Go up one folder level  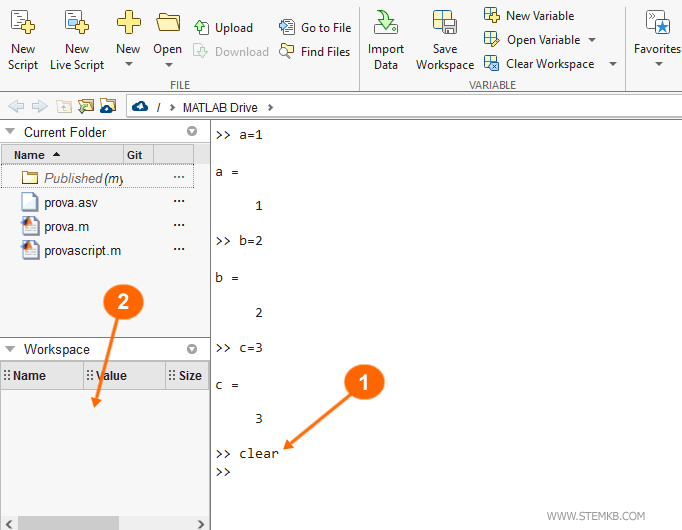[64, 106]
